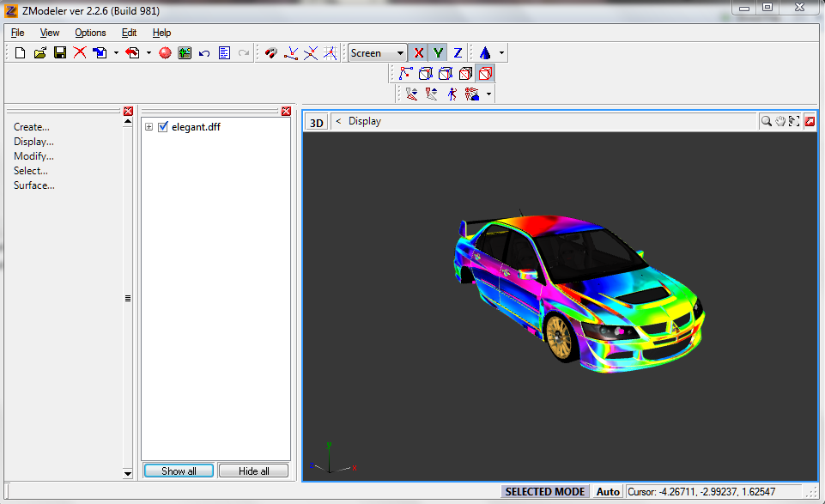The width and height of the screenshot is (825, 504).
Task: Expand the Modify... command group
Action: click(33, 156)
